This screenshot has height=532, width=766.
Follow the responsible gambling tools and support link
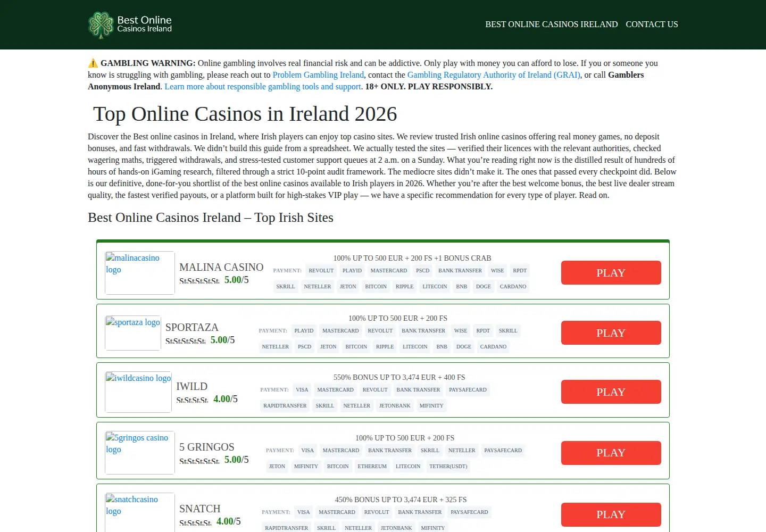click(x=263, y=87)
